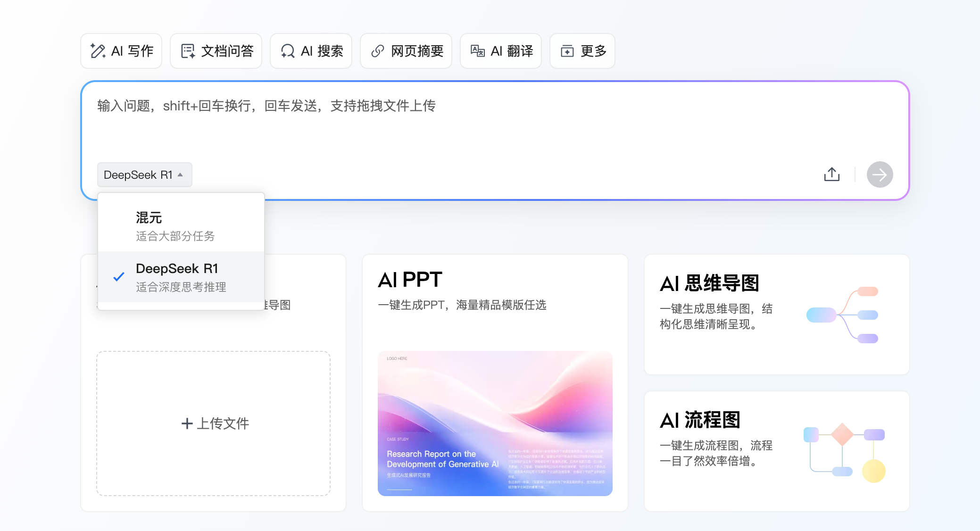Click the file upload icon in input box
The height and width of the screenshot is (531, 980).
click(x=831, y=174)
